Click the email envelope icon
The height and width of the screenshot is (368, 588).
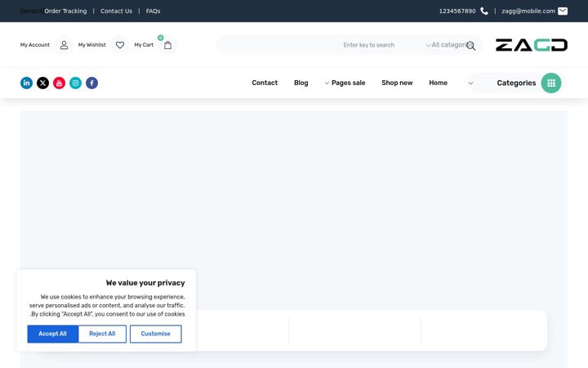click(563, 11)
